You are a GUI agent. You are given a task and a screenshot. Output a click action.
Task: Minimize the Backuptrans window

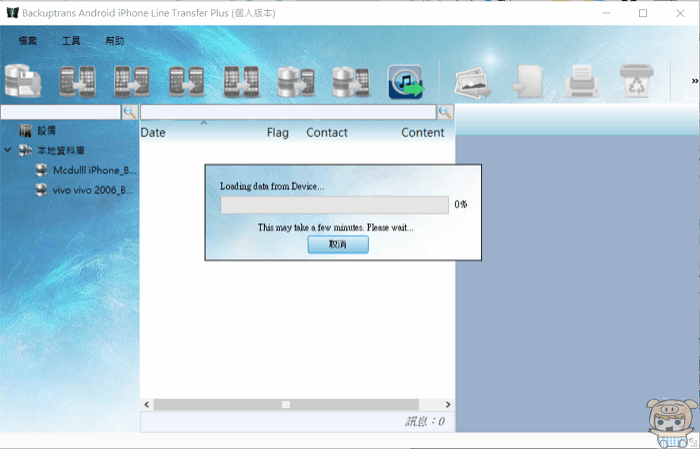tap(606, 13)
